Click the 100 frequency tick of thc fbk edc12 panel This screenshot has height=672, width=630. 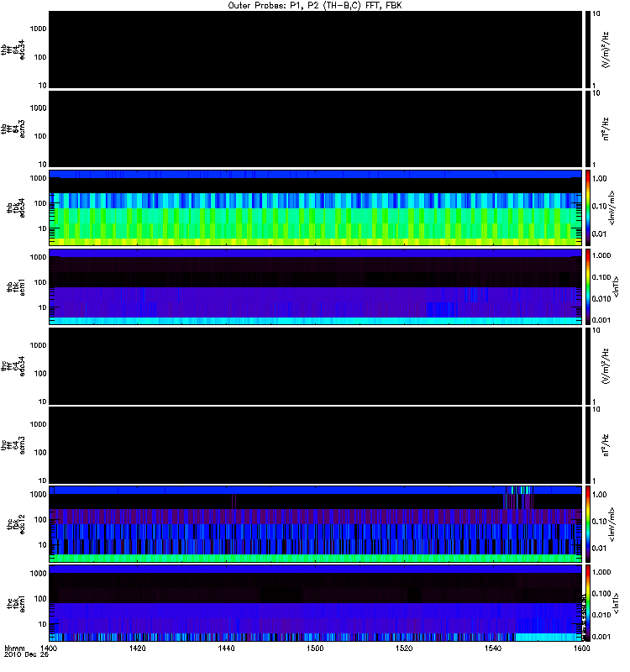(40, 519)
